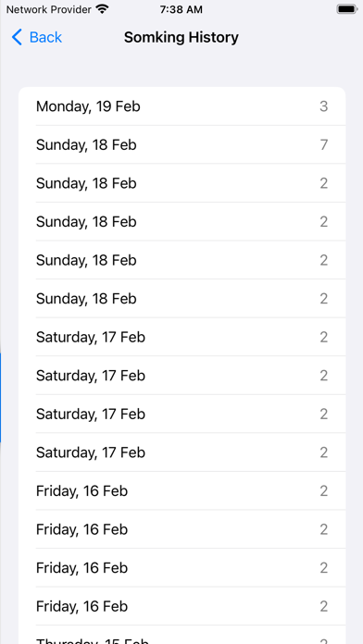
Task: Open the last Friday, 16 Feb entry
Action: pos(181,606)
